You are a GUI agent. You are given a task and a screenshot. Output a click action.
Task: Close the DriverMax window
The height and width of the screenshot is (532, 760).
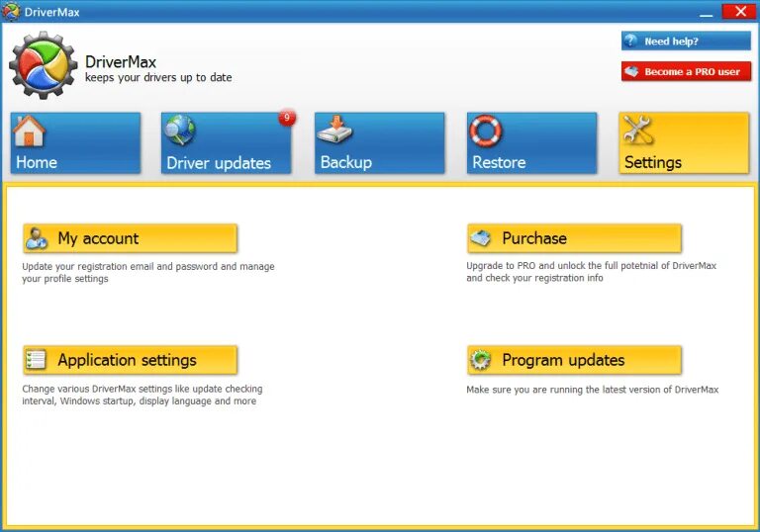coord(739,11)
